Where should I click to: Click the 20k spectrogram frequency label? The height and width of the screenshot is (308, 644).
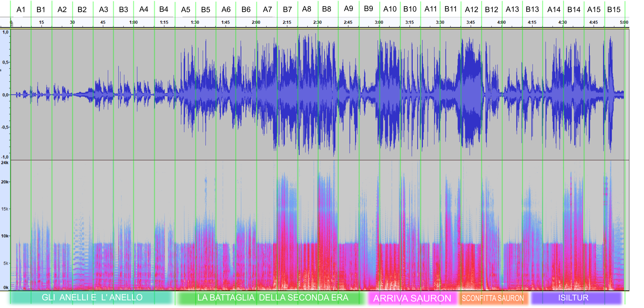5,182
